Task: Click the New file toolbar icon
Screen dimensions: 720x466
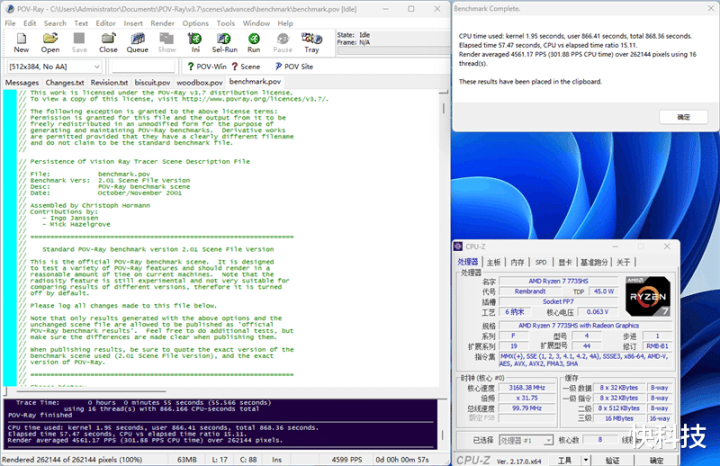Action: point(21,42)
